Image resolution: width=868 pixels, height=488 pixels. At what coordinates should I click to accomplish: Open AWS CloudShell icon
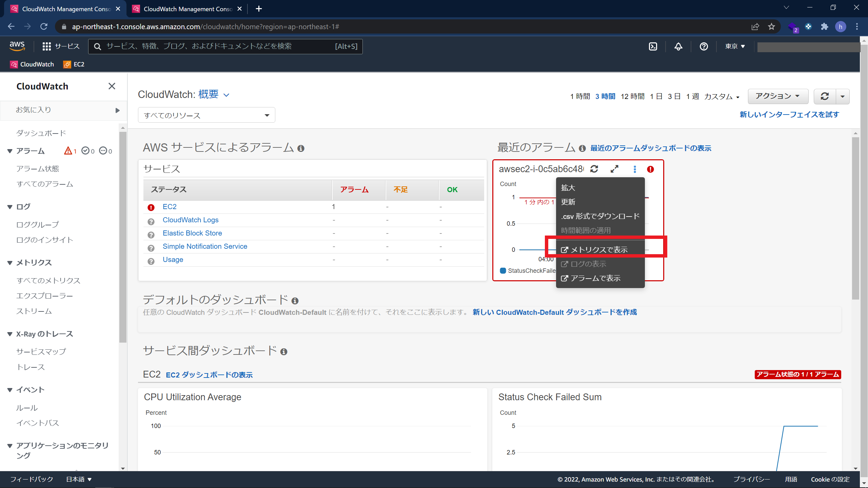(x=653, y=46)
